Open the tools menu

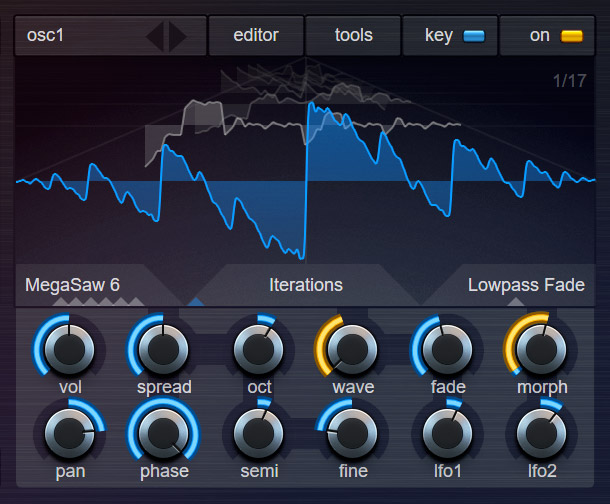353,36
